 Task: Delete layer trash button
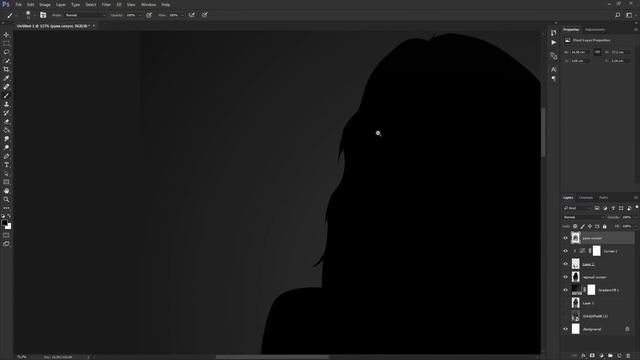point(628,356)
